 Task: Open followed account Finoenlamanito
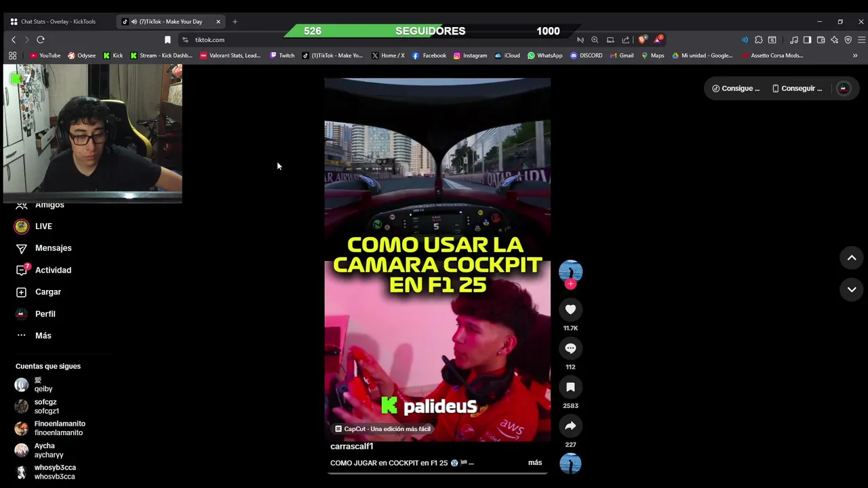point(51,428)
